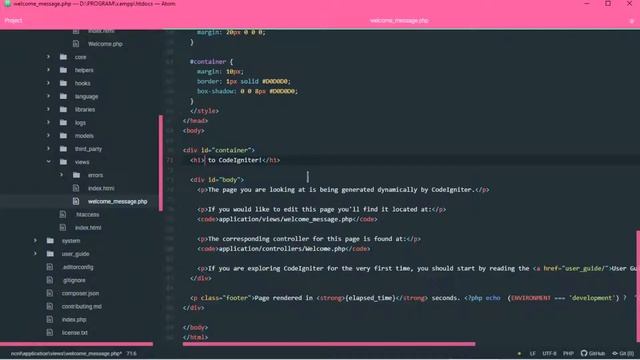The width and height of the screenshot is (640, 360).
Task: Click the language folder icon
Action: (63, 96)
